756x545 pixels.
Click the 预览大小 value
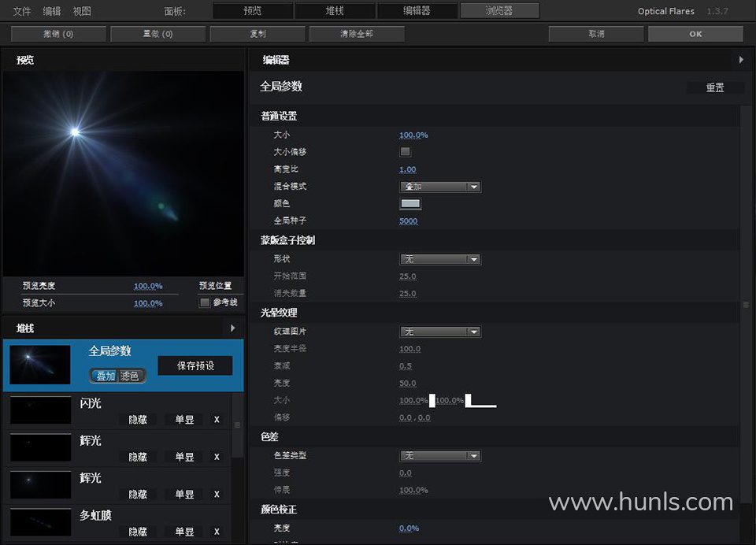[148, 303]
